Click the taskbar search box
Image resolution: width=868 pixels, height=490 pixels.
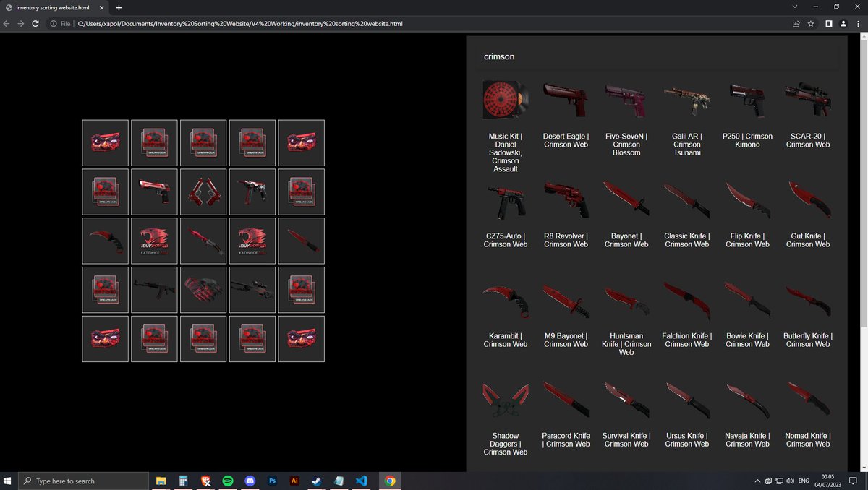tap(82, 481)
